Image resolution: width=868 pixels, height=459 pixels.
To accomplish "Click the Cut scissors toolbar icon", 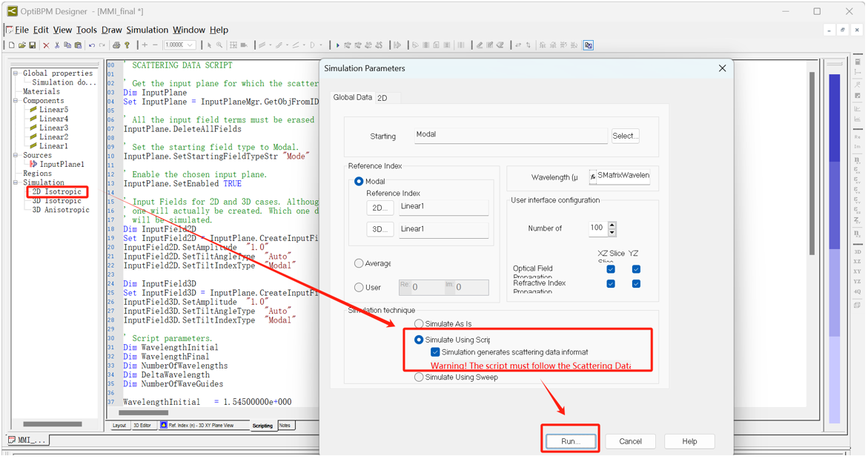I will [x=57, y=45].
